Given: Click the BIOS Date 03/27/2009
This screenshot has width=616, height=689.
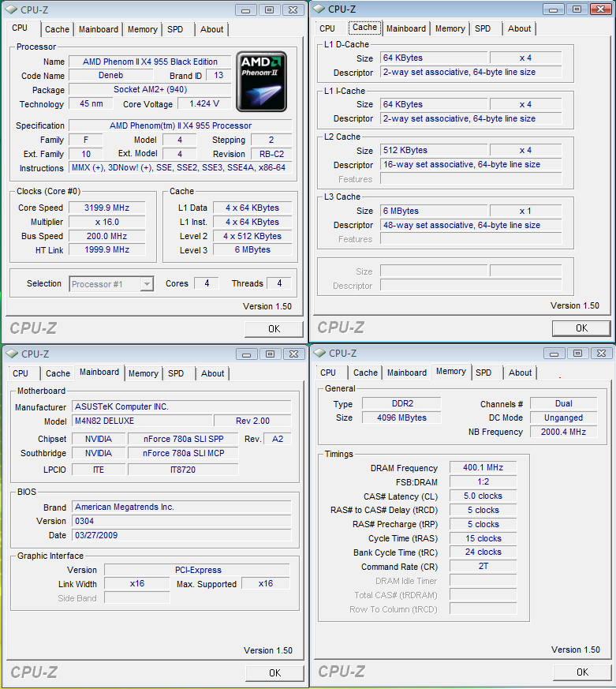Looking at the screenshot, I should pos(181,535).
